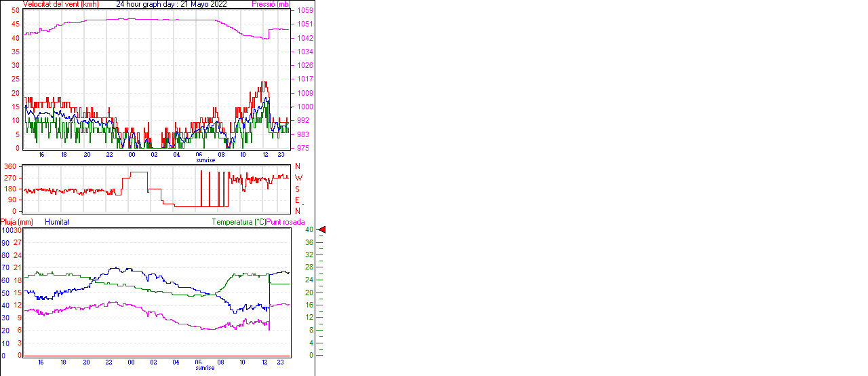The width and height of the screenshot is (868, 376).
Task: Click the "Temperatura (°C)" legend label
Action: 239,222
